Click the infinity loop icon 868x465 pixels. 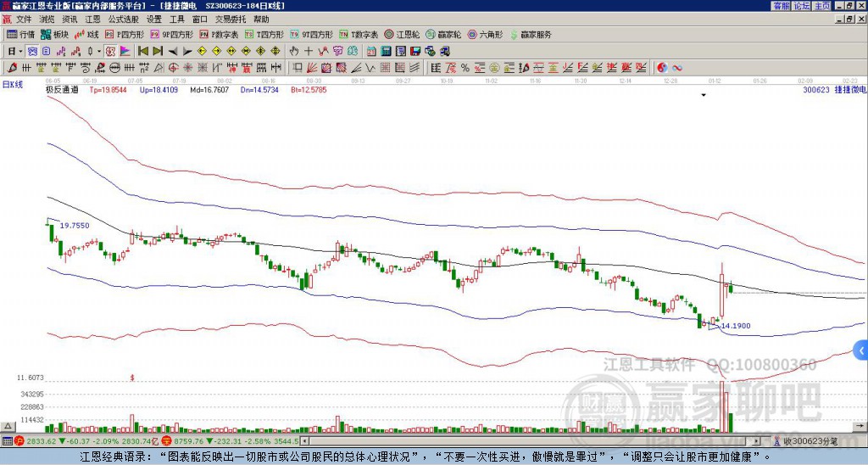[x=677, y=68]
